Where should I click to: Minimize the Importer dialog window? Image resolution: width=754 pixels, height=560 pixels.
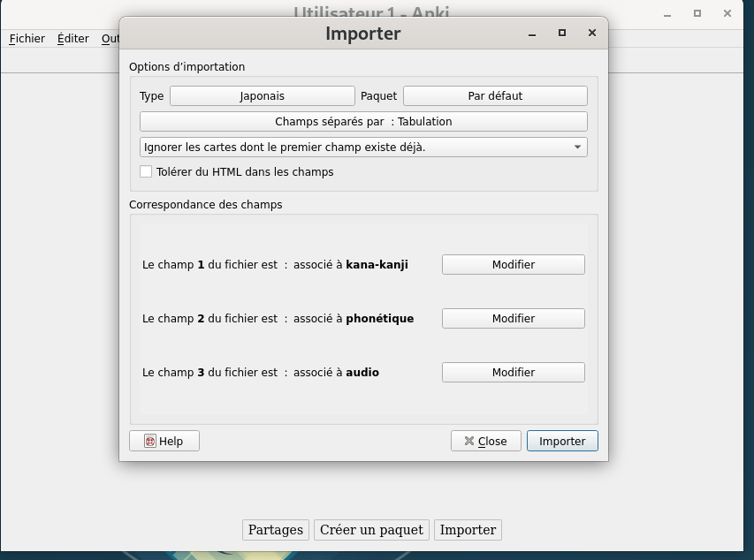pyautogui.click(x=532, y=34)
